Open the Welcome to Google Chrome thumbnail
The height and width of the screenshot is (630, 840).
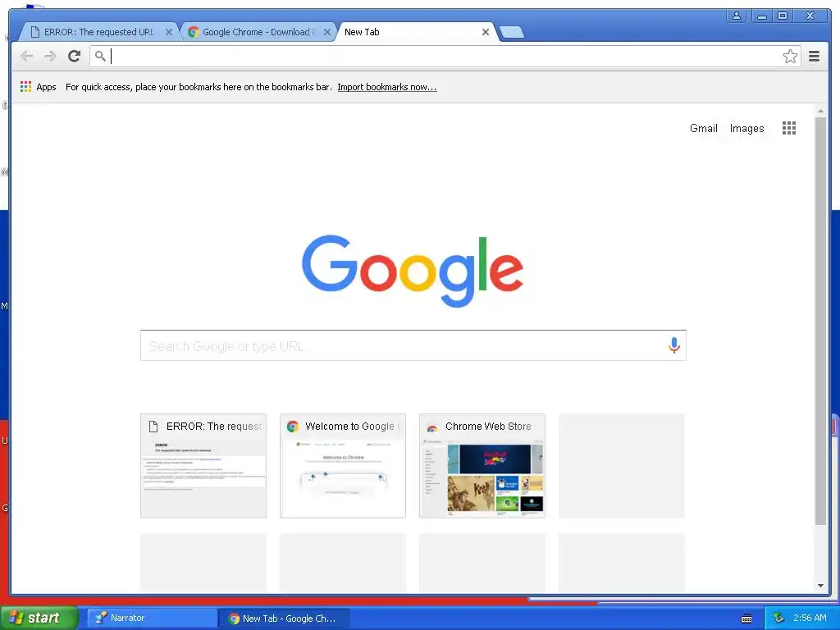343,466
